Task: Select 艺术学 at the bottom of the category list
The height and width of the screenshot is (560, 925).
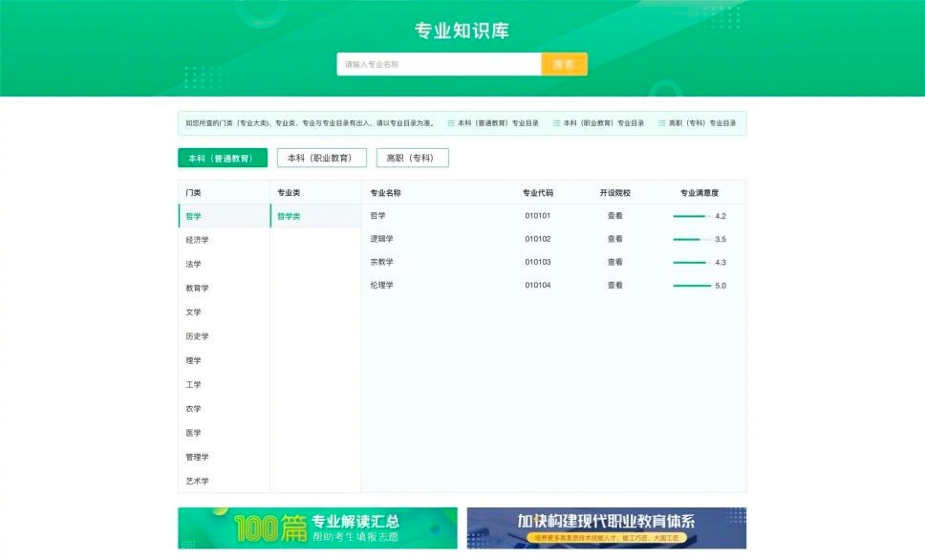Action: point(196,481)
